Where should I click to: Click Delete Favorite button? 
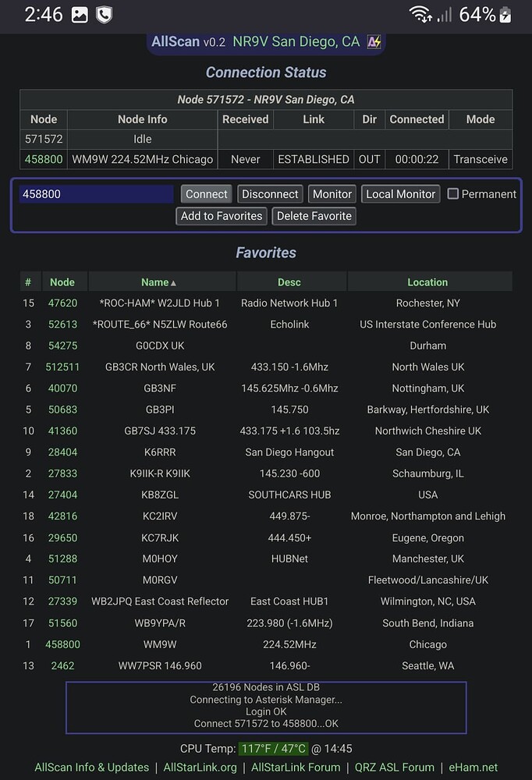(314, 216)
